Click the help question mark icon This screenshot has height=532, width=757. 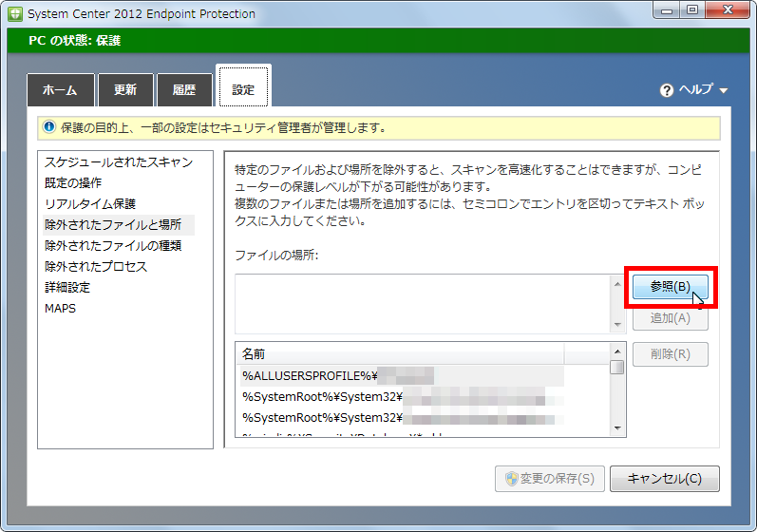666,90
